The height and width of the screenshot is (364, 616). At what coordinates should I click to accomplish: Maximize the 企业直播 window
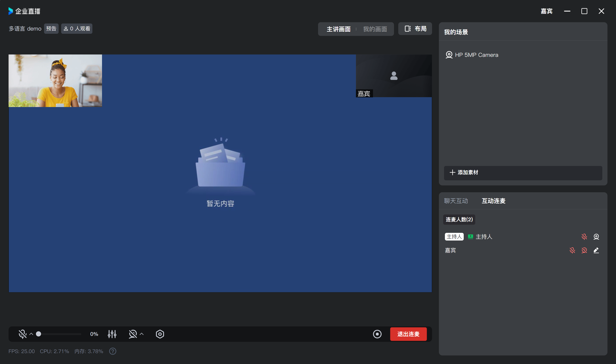click(x=584, y=11)
